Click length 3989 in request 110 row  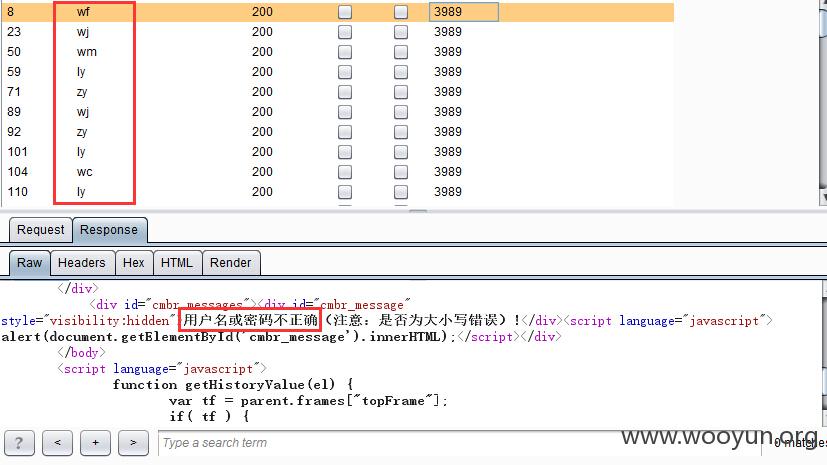click(x=448, y=192)
